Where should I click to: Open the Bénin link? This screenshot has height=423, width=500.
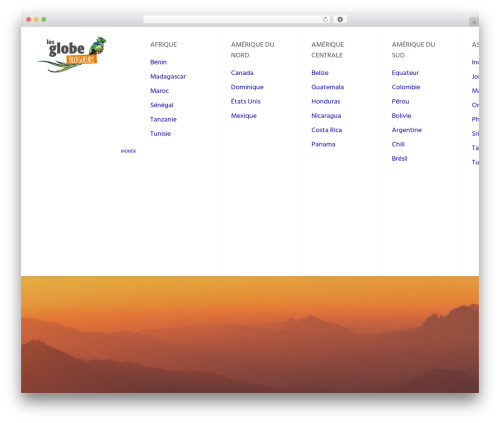[158, 62]
